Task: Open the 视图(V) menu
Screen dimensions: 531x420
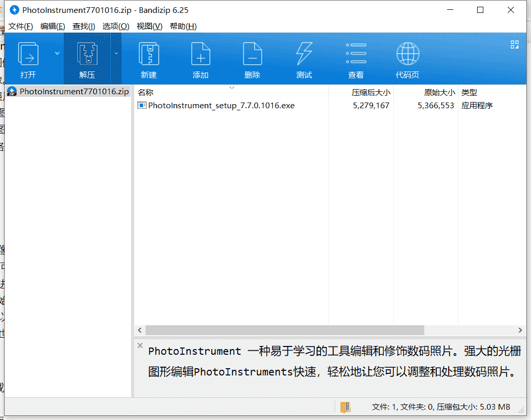Action: click(149, 26)
